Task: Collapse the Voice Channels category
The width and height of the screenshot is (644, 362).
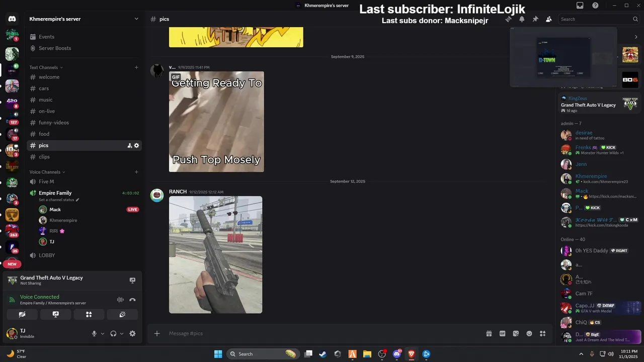Action: [47, 172]
